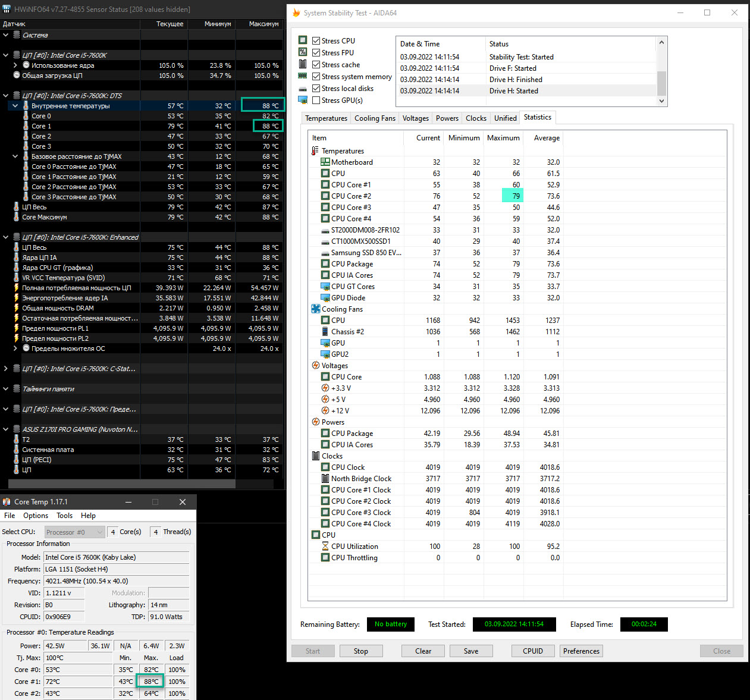
Task: Click the Average column header in AIDA64
Action: pos(542,138)
